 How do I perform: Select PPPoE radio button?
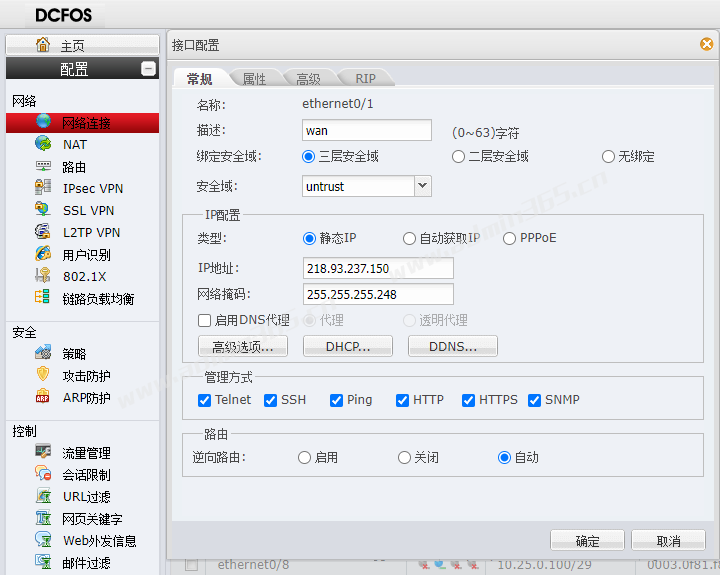(x=509, y=238)
